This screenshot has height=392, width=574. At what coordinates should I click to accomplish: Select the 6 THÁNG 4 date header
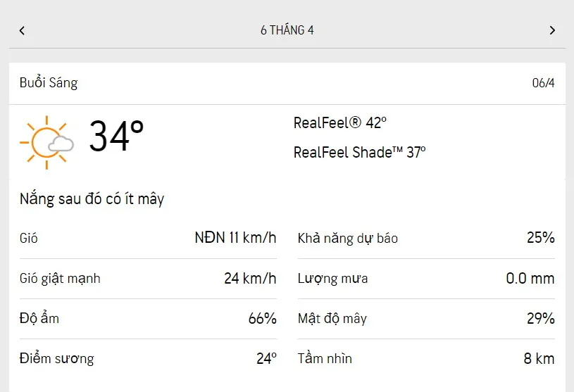tap(287, 30)
